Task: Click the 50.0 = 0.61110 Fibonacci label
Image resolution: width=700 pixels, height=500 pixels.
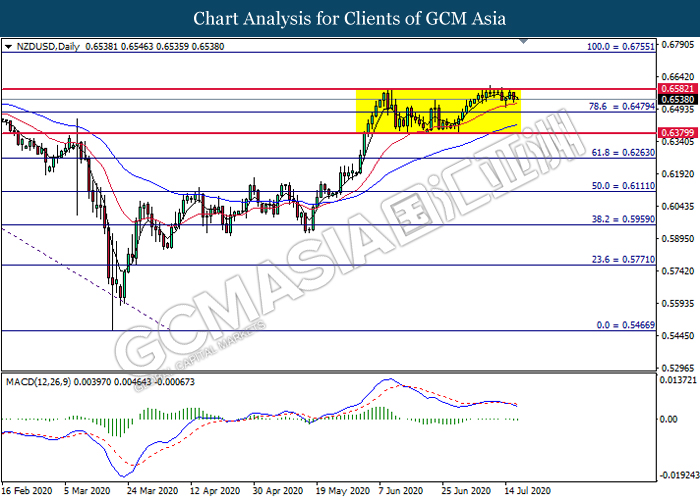Action: (623, 186)
